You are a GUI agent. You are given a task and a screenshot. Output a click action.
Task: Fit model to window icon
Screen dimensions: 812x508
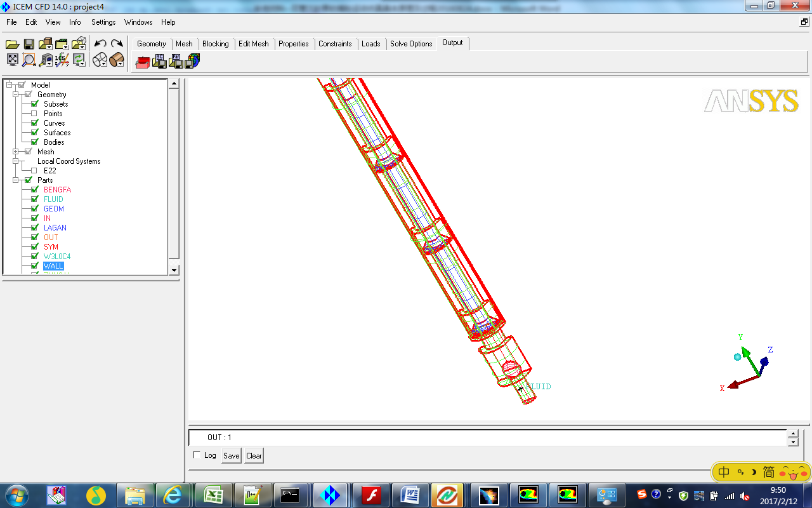(x=12, y=60)
